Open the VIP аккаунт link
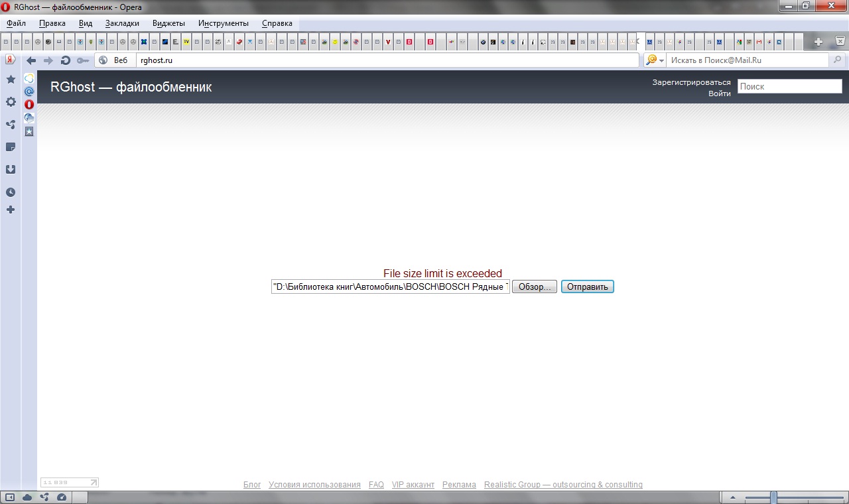The height and width of the screenshot is (504, 849). [413, 485]
